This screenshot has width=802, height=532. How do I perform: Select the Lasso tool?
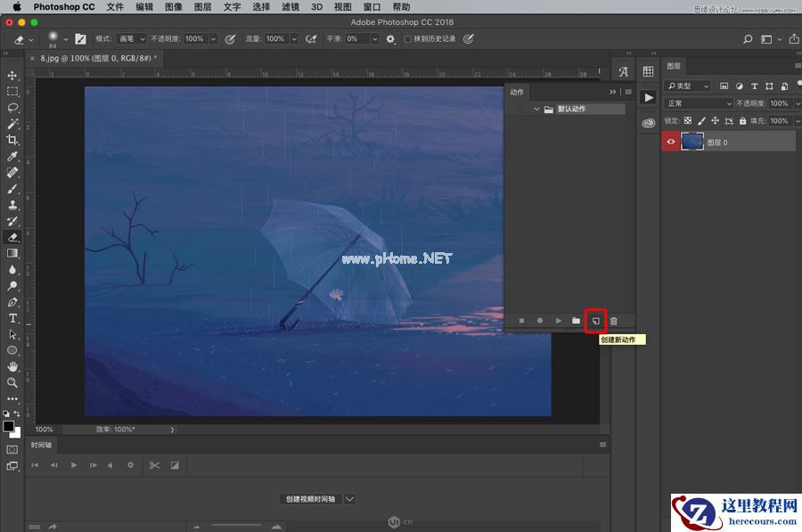pyautogui.click(x=12, y=108)
